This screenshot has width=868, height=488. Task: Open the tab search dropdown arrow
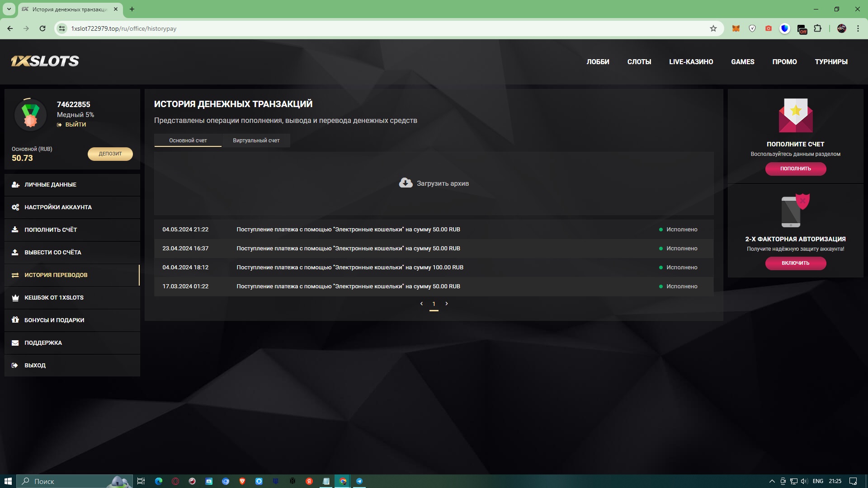click(9, 9)
